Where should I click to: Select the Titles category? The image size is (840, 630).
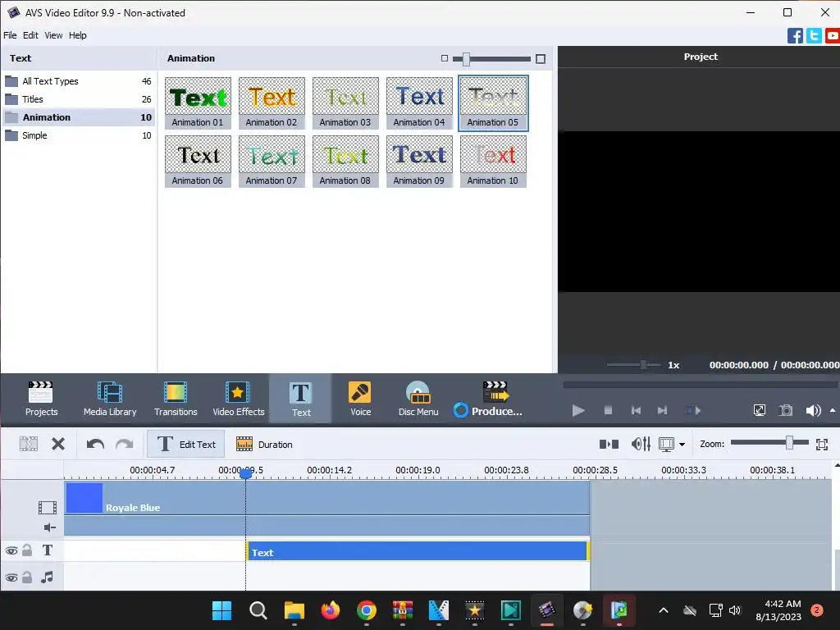(x=78, y=99)
